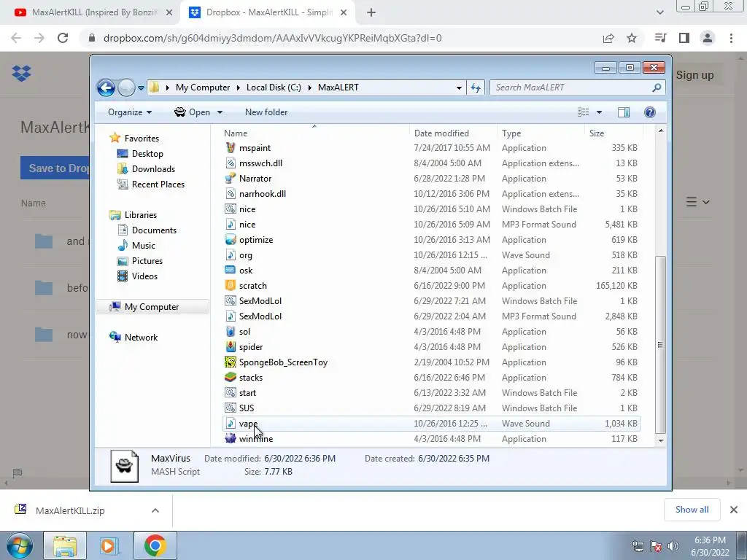Screen dimensions: 747x560
Task: Select the osk application icon
Action: point(231,270)
